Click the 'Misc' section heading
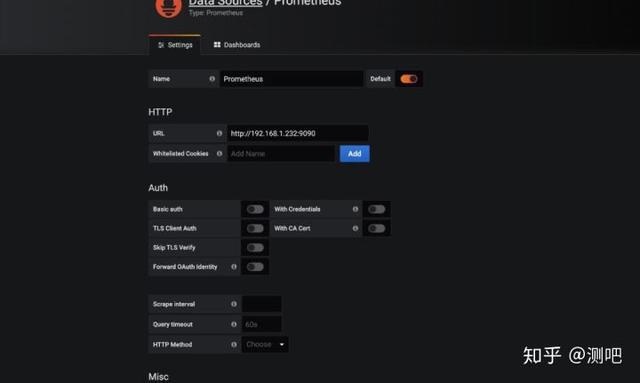The height and width of the screenshot is (383, 640). point(158,376)
